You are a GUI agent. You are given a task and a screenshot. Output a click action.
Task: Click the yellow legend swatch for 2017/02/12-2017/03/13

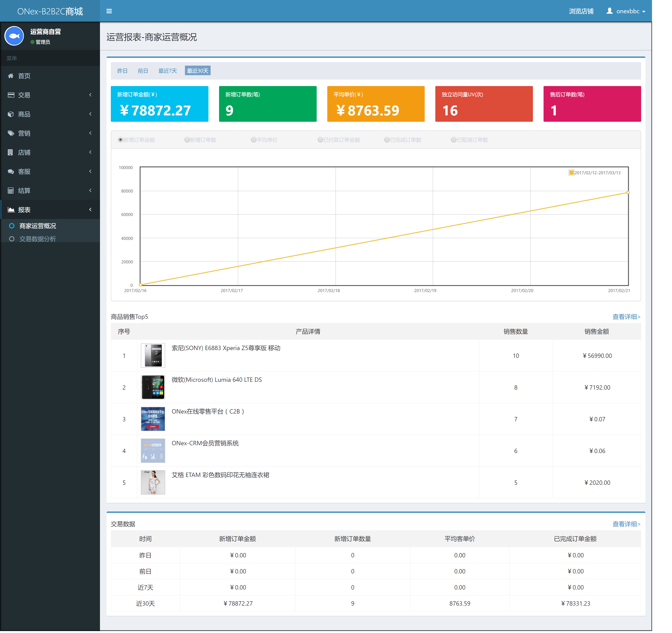572,173
